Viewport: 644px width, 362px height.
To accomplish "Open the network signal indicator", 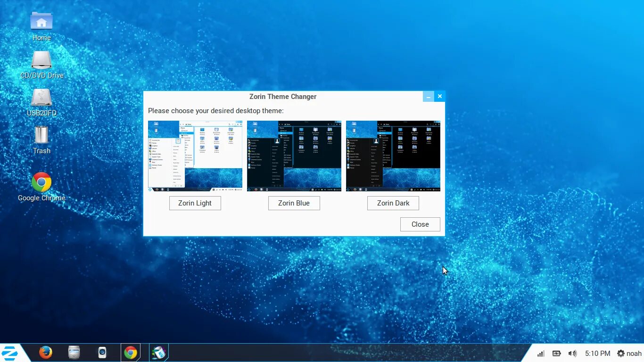I will click(x=541, y=354).
